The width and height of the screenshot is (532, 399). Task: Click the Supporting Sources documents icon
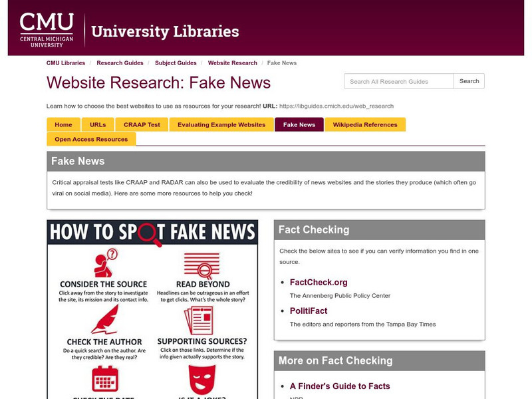(x=199, y=321)
